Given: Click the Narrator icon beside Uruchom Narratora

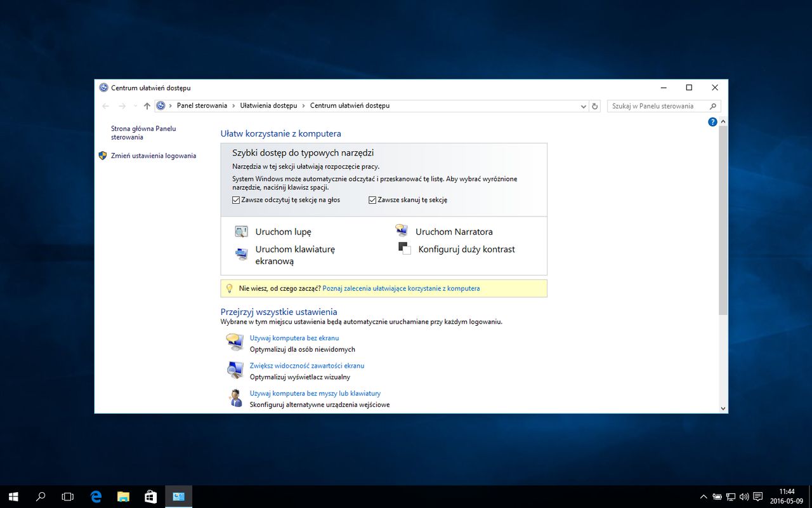Looking at the screenshot, I should [401, 231].
